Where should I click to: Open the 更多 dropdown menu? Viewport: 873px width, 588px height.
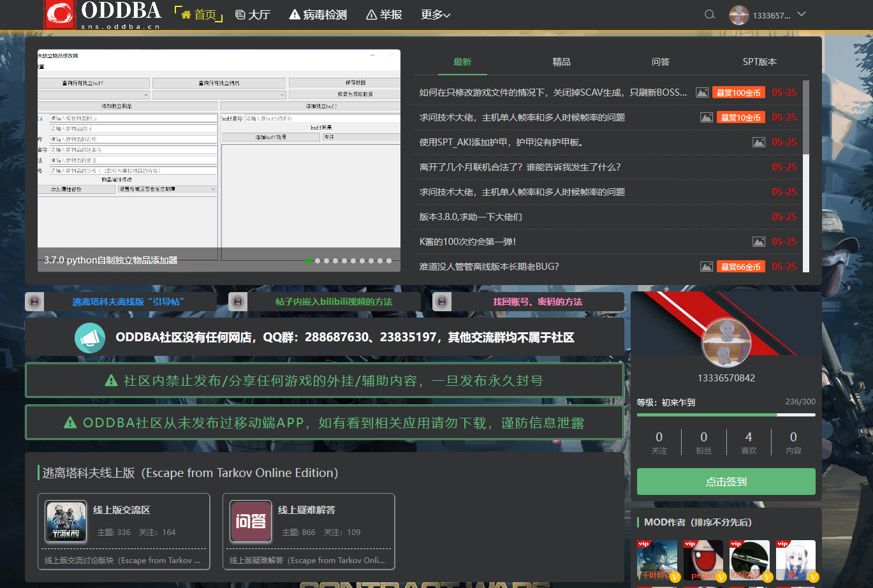(x=436, y=15)
